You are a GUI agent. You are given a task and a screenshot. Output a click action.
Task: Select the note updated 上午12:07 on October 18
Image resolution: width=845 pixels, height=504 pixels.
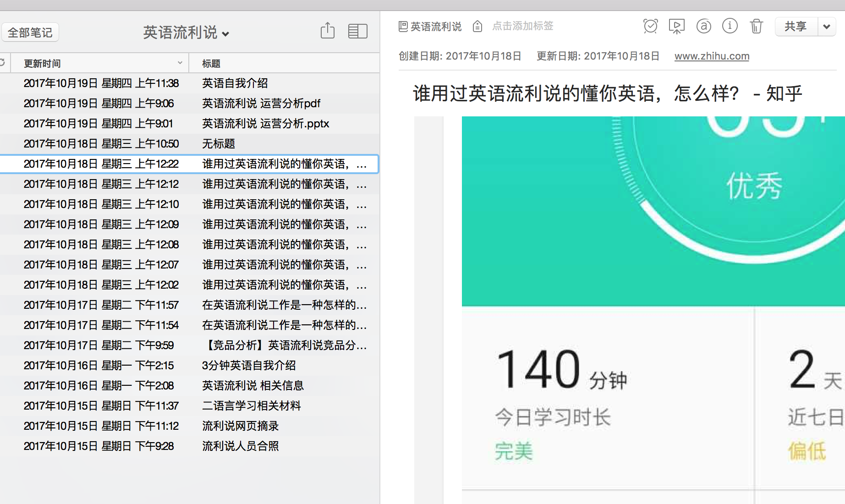[x=190, y=264]
